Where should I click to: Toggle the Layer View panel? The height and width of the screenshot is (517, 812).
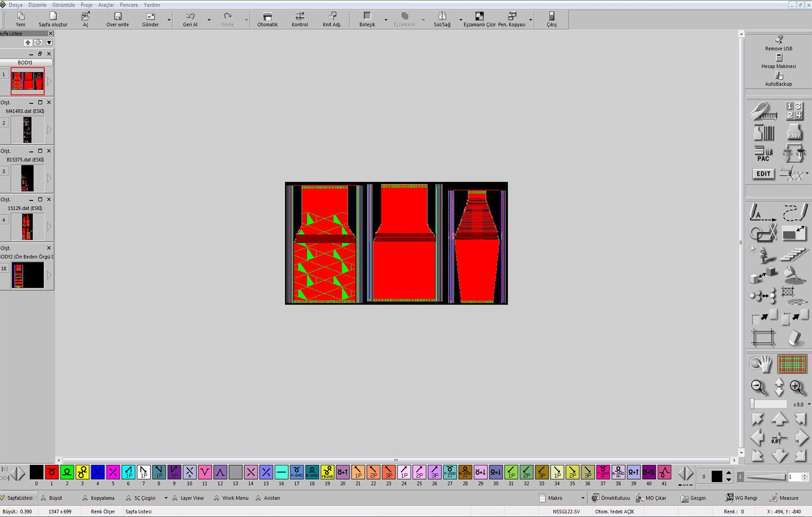pos(188,498)
